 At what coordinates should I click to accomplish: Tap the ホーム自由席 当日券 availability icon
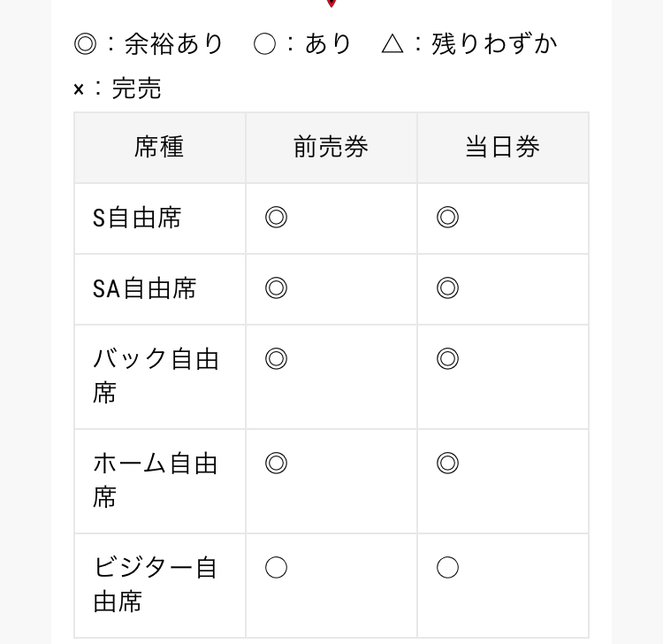coord(447,463)
